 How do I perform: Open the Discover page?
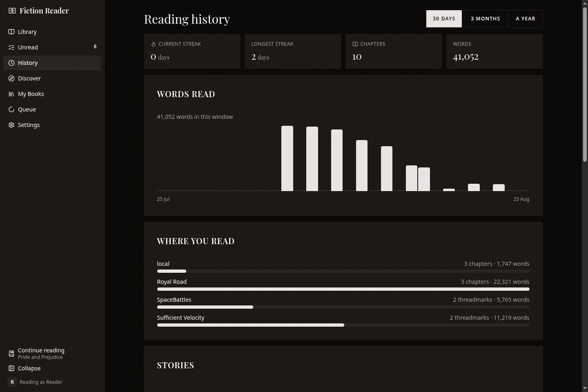[x=52, y=78]
